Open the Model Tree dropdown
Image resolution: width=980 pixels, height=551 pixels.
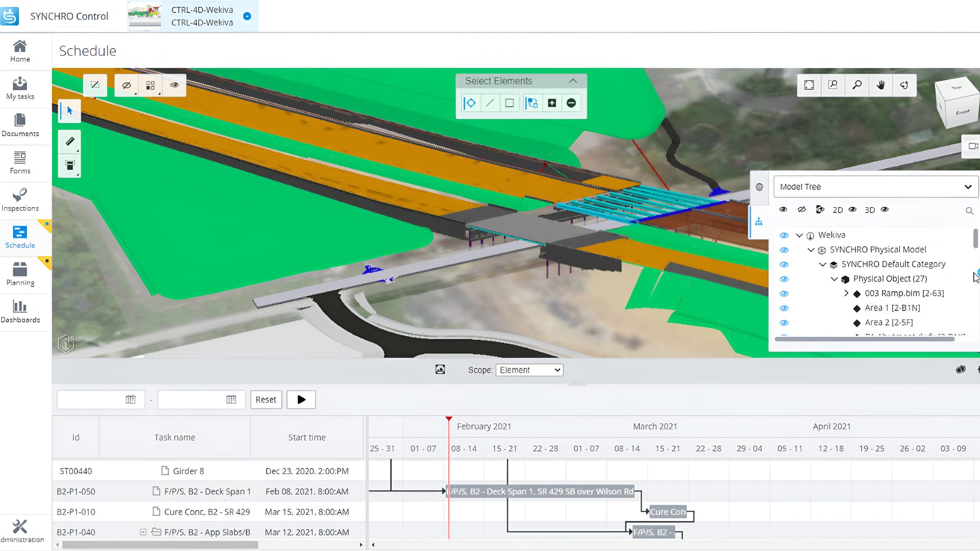(x=876, y=187)
